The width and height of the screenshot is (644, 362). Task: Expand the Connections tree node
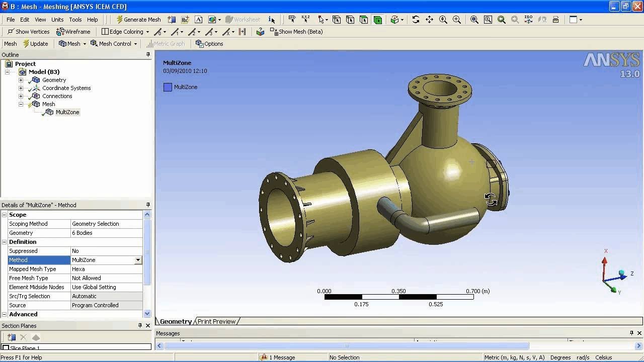pos(21,96)
